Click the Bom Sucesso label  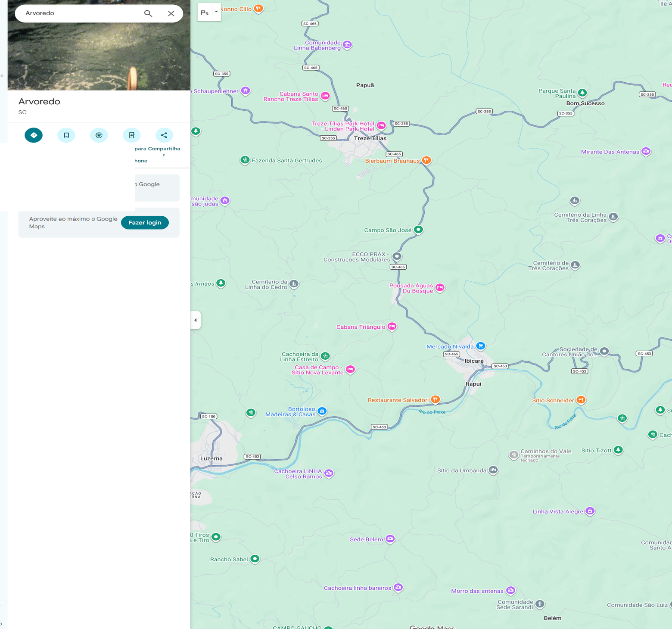(x=585, y=103)
